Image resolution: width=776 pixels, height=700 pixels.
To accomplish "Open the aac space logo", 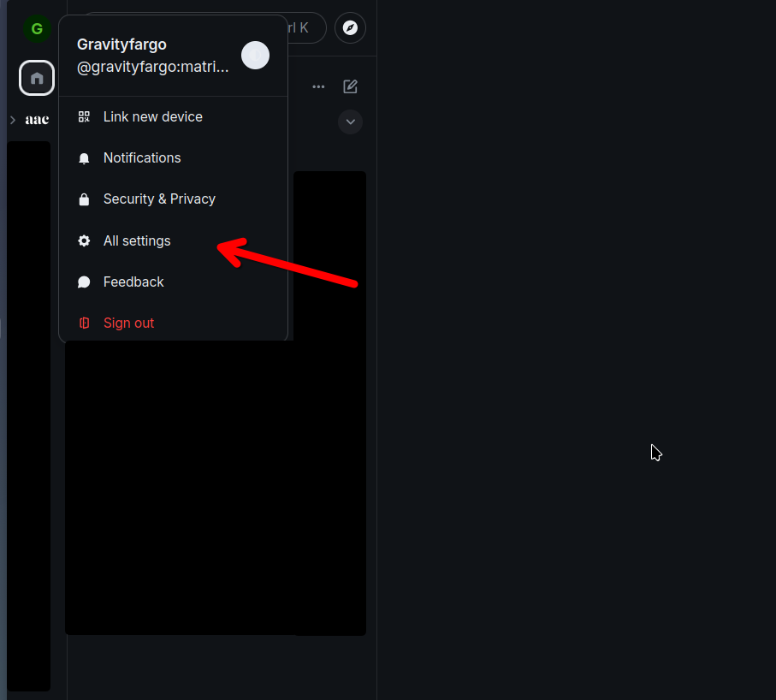I will click(x=37, y=120).
